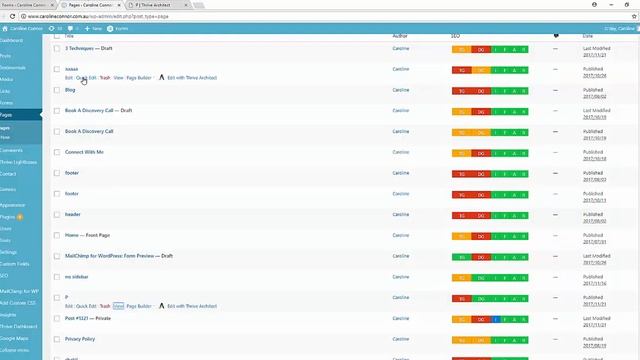Image resolution: width=640 pixels, height=360 pixels.
Task: Click the View link in the P row
Action: (x=118, y=306)
